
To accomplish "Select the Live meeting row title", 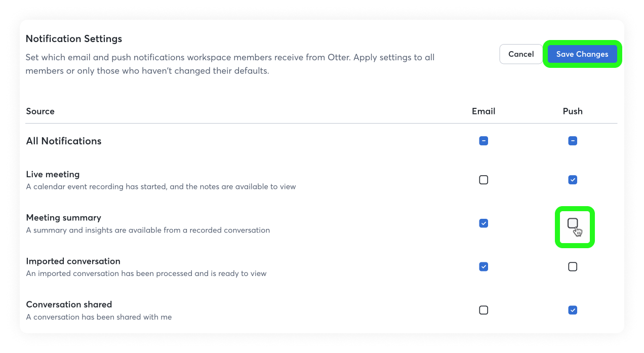I will [x=53, y=174].
